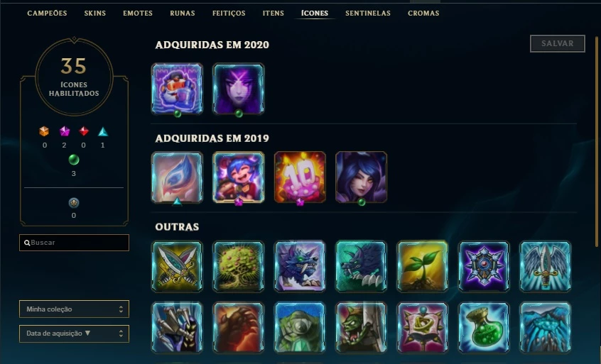Choose the green sprout seedling icon
The height and width of the screenshot is (364, 601).
pos(423,266)
